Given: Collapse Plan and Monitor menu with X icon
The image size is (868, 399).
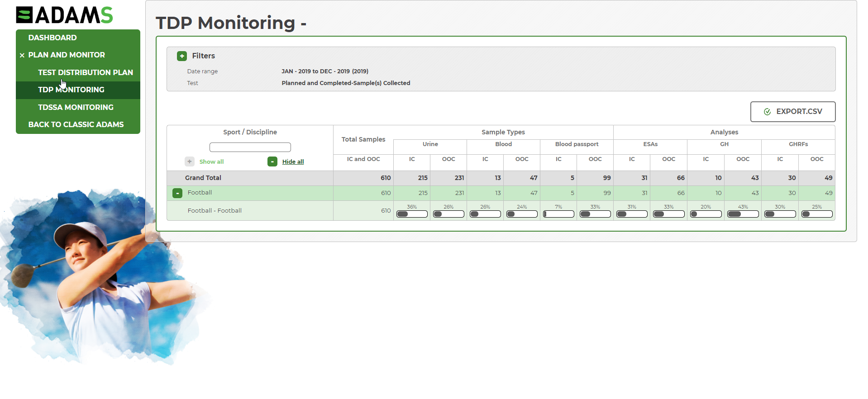Looking at the screenshot, I should (22, 55).
